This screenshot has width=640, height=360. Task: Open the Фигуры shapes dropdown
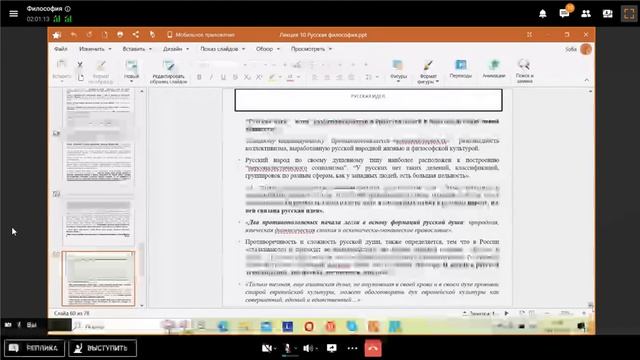tap(398, 71)
